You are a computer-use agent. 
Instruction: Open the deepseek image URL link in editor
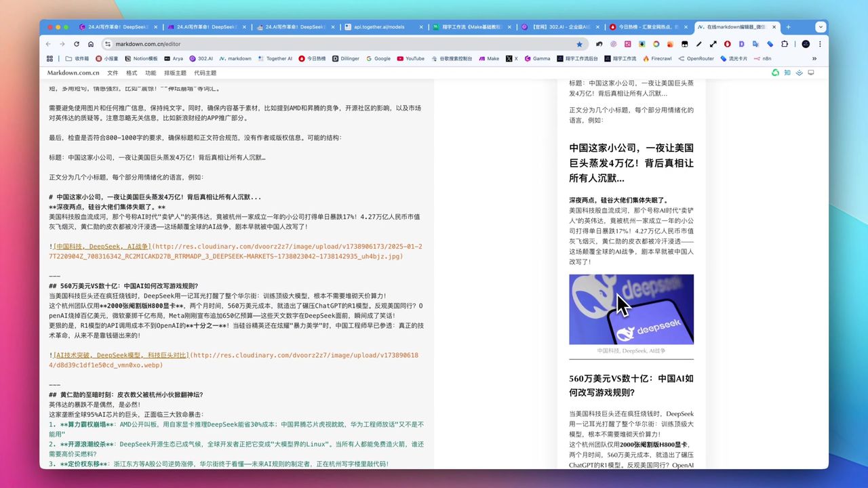pyautogui.click(x=203, y=247)
